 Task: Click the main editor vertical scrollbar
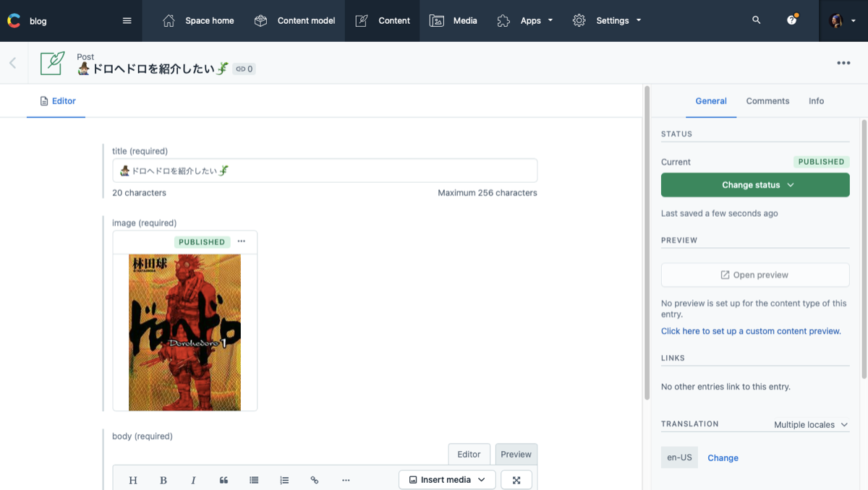[647, 243]
